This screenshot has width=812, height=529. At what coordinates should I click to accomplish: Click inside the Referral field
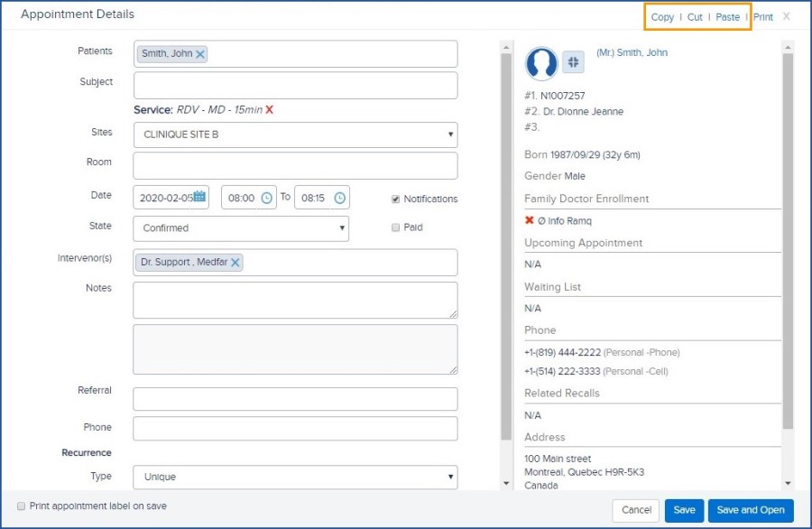coord(295,397)
